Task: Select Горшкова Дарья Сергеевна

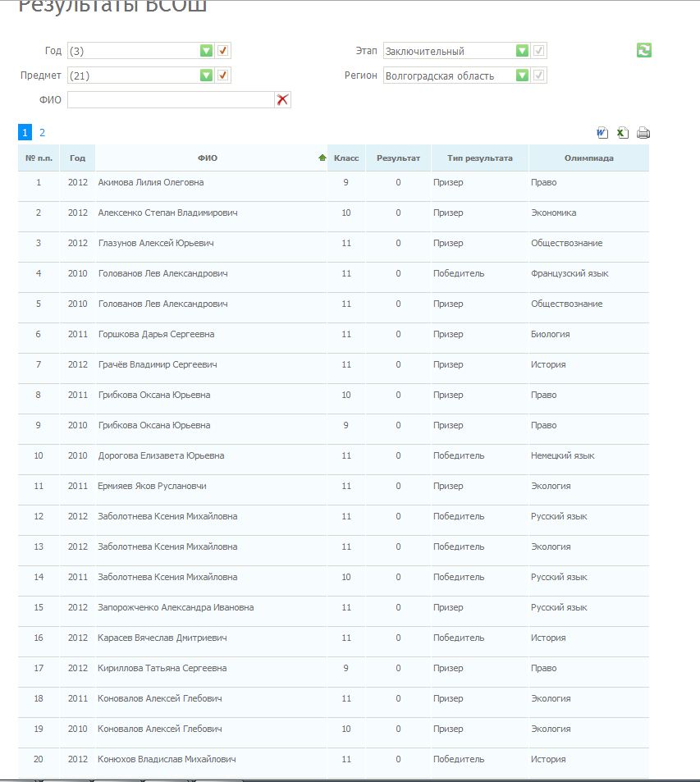Action: pyautogui.click(x=156, y=335)
